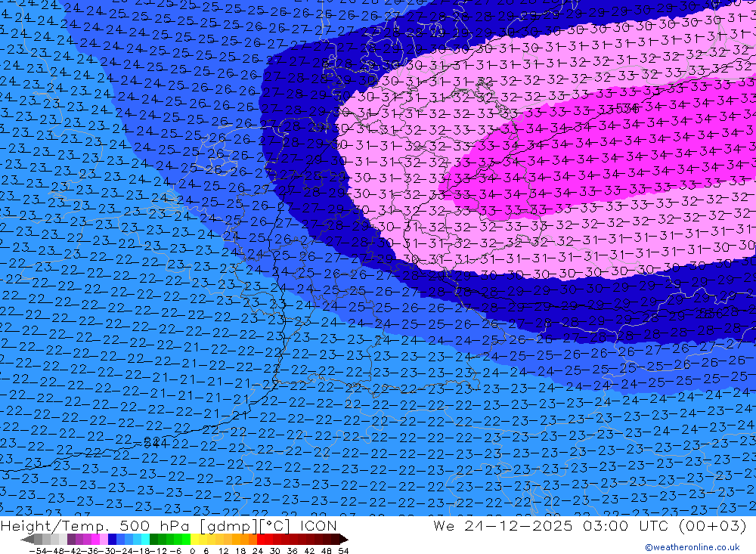Pick the dark green -12 legend swatch
Viewport: 756px width, 554px height.
pyautogui.click(x=153, y=539)
